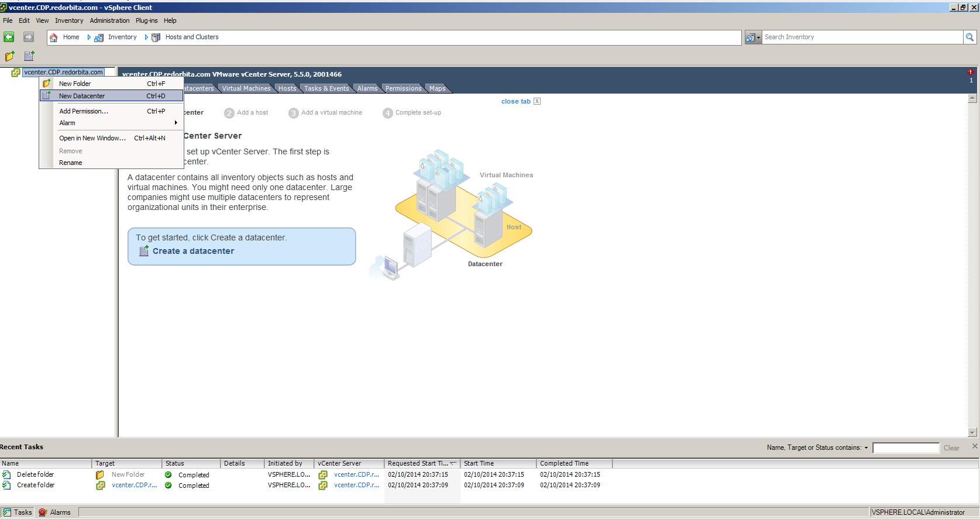Viewport: 980px width, 520px height.
Task: Click the Alarms status bar button
Action: (54, 512)
